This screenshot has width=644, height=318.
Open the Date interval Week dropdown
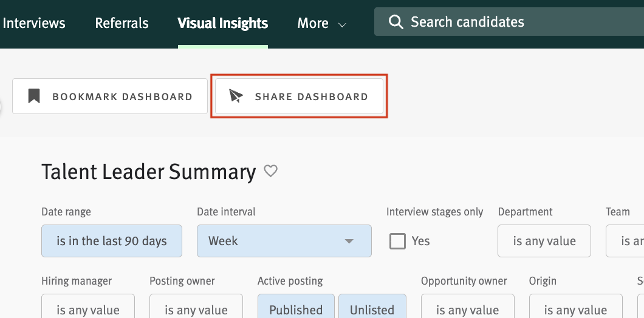tap(284, 241)
